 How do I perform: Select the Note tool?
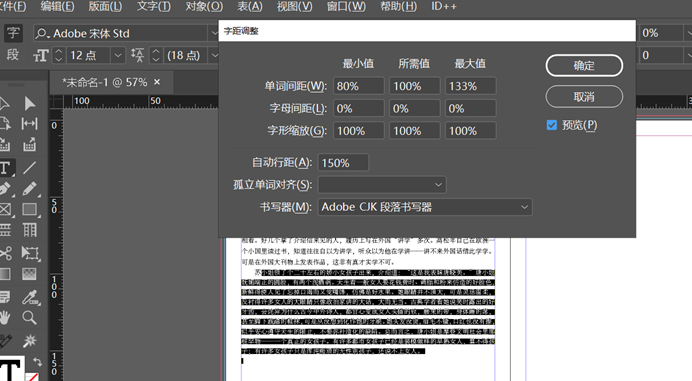click(x=5, y=298)
